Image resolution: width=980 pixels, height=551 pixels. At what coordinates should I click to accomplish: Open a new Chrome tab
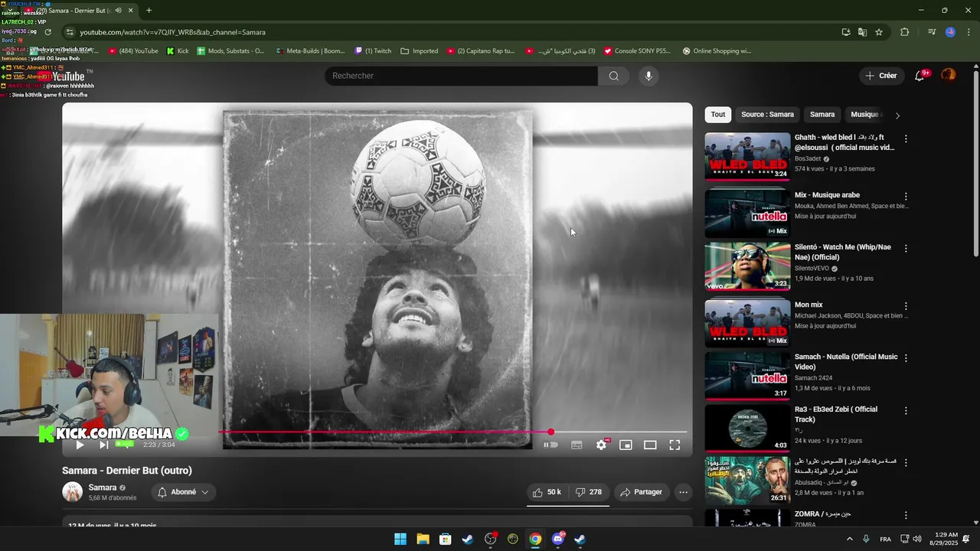point(149,11)
